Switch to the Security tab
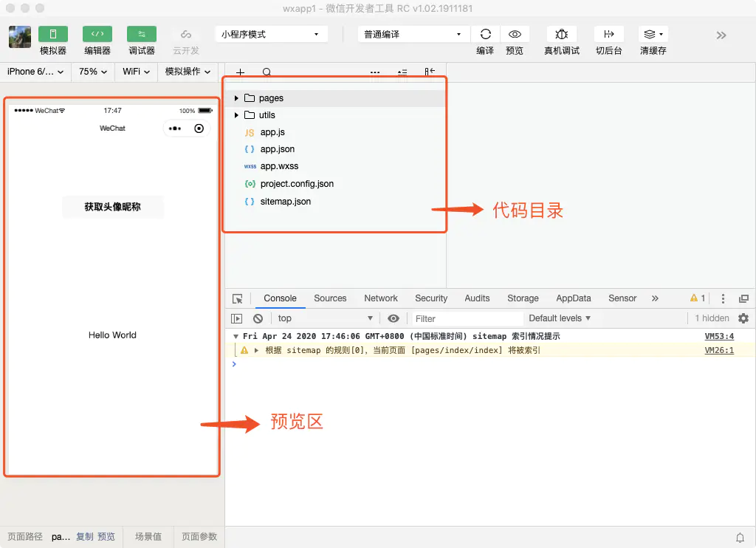The width and height of the screenshot is (756, 548). point(431,298)
